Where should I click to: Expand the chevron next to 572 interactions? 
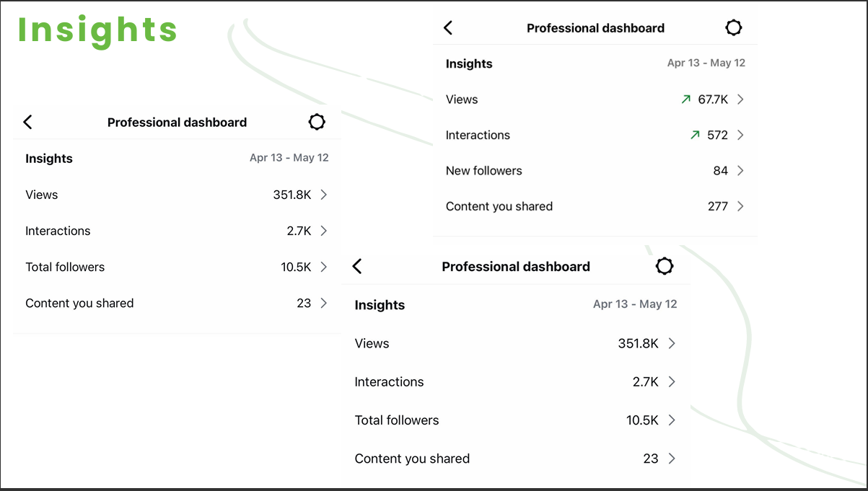click(x=740, y=135)
